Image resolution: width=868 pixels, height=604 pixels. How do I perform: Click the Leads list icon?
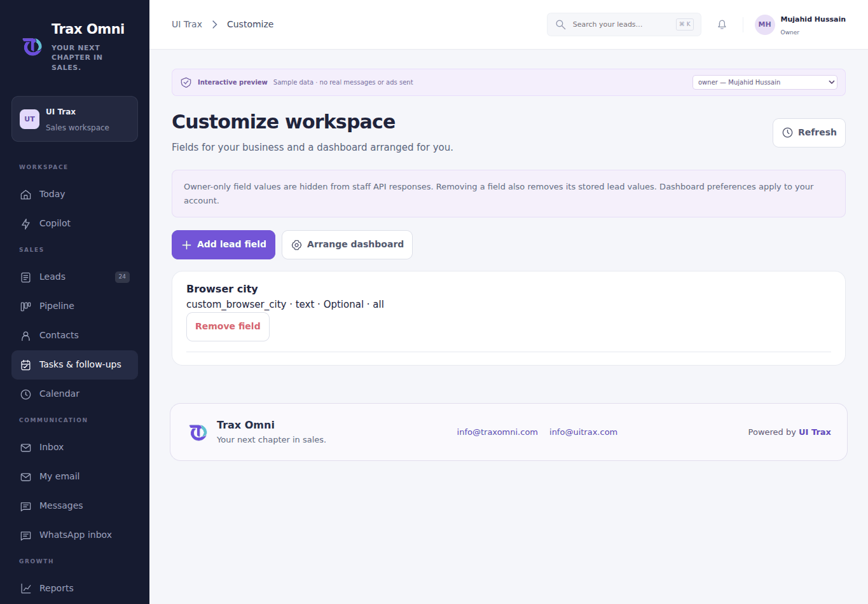(25, 277)
